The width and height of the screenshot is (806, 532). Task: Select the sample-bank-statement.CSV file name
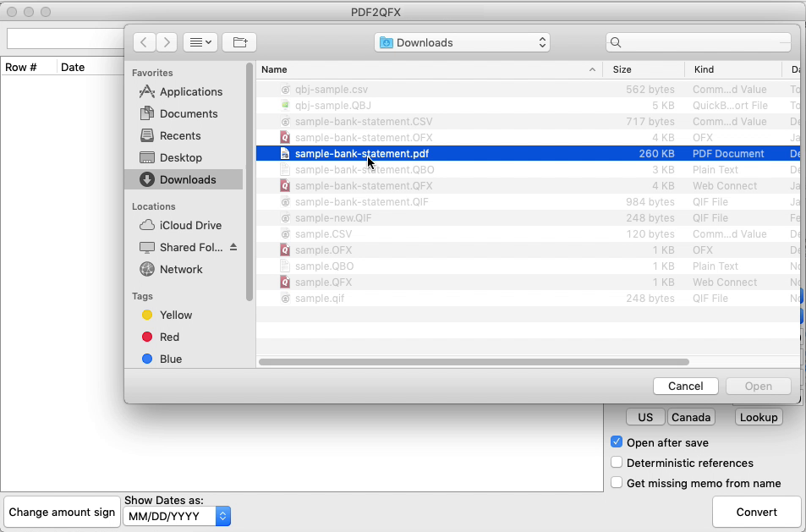(x=364, y=122)
